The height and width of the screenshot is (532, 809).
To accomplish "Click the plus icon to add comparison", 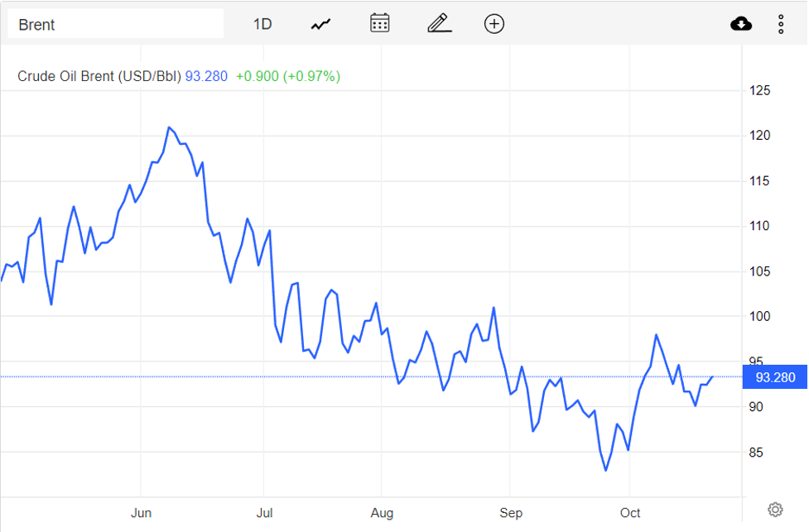I will point(494,24).
